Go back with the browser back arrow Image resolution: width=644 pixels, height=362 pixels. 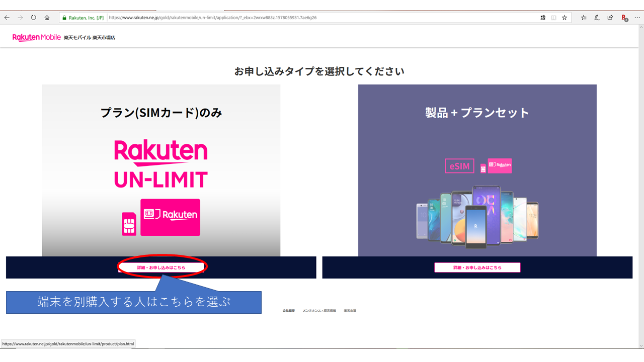click(7, 18)
